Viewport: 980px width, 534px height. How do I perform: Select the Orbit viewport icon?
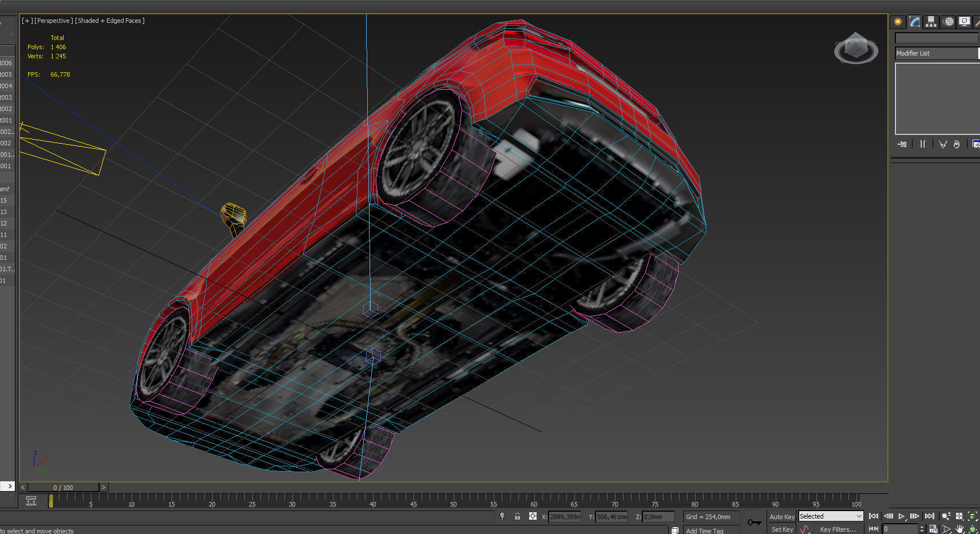click(973, 529)
